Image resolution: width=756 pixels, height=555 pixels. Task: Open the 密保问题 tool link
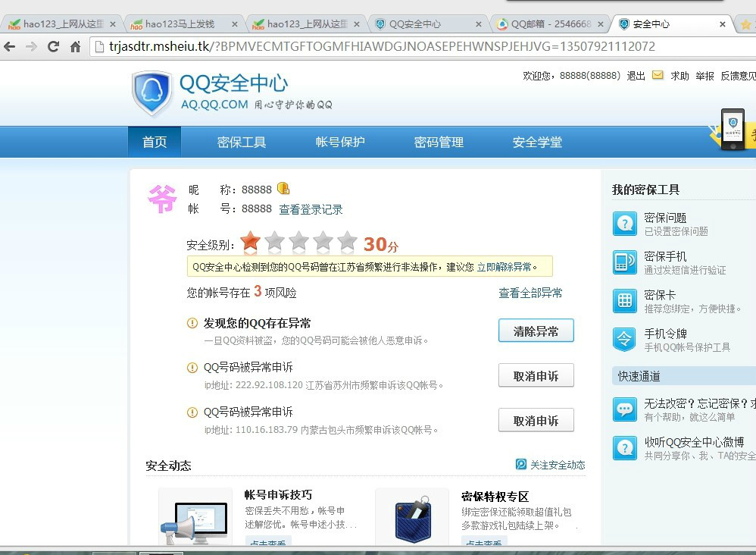tap(665, 218)
